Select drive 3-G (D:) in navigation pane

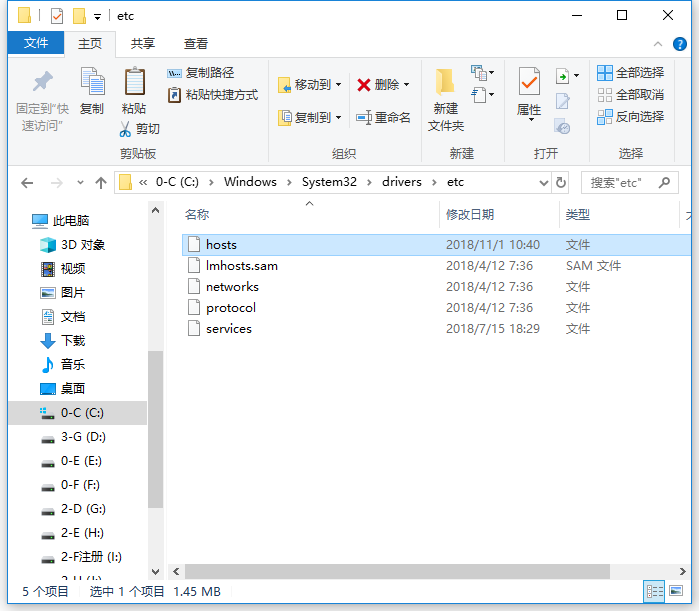tap(73, 437)
